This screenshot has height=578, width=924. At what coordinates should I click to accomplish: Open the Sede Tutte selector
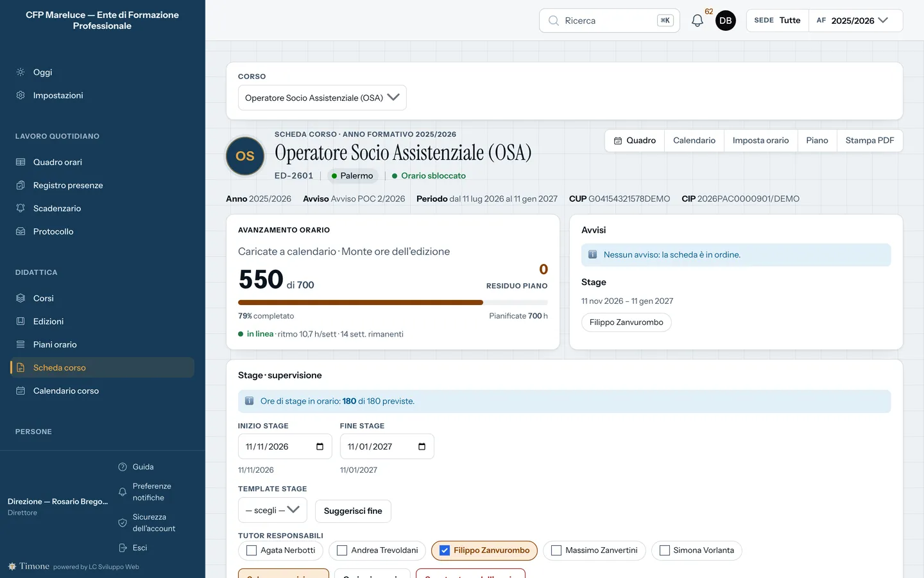[777, 21]
